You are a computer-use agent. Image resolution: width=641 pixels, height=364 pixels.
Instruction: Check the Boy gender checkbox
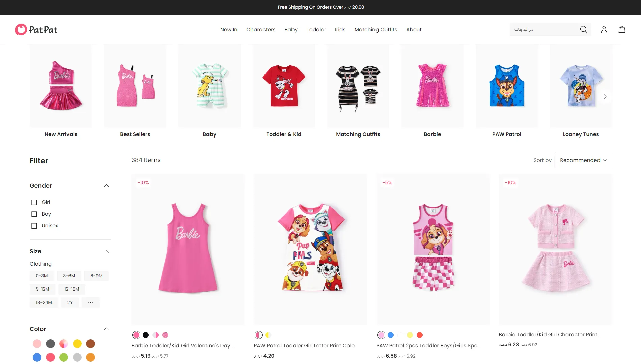(34, 214)
